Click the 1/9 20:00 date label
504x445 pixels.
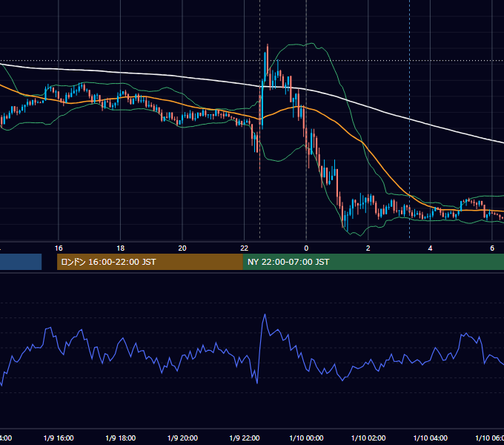[x=182, y=438]
